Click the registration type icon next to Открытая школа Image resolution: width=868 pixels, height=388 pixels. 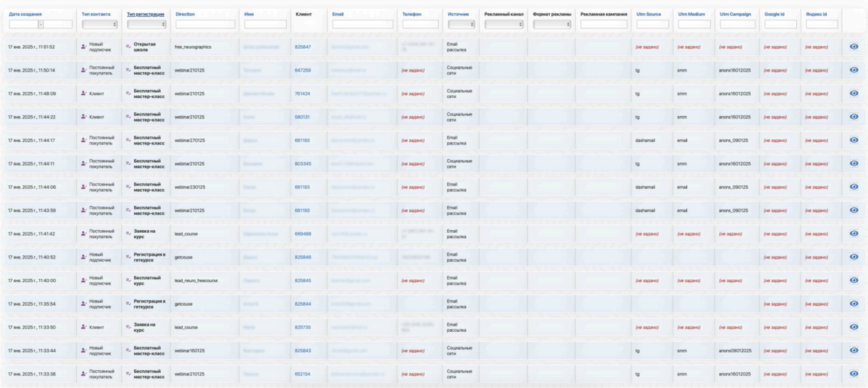click(x=128, y=47)
